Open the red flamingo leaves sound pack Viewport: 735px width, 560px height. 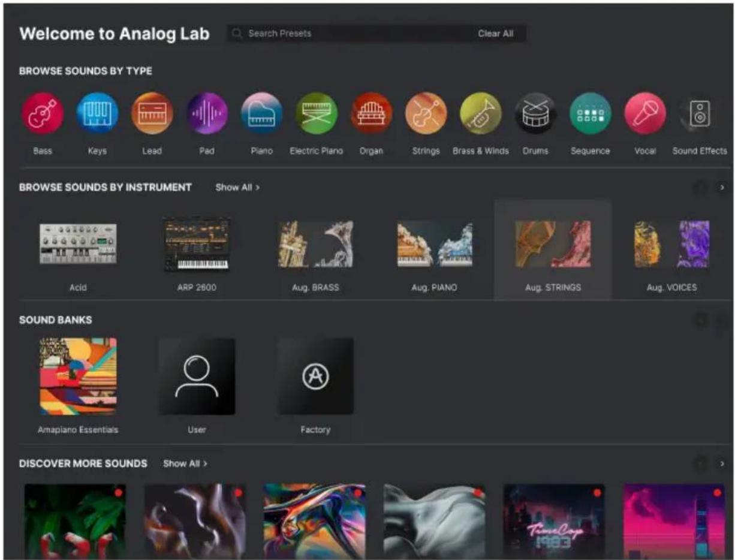pyautogui.click(x=75, y=521)
